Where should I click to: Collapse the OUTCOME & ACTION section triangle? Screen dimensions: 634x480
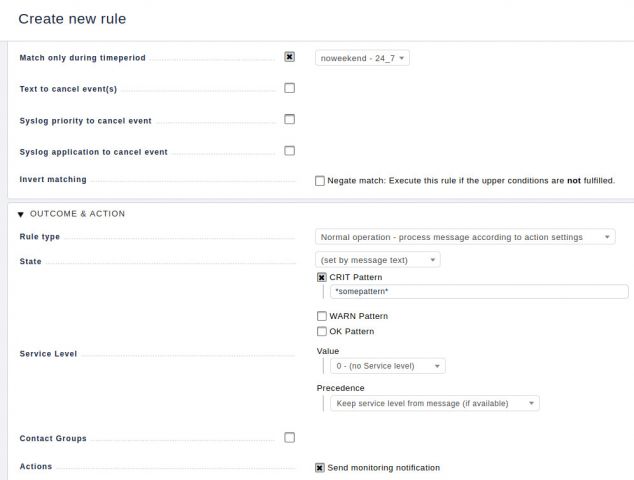pyautogui.click(x=21, y=214)
